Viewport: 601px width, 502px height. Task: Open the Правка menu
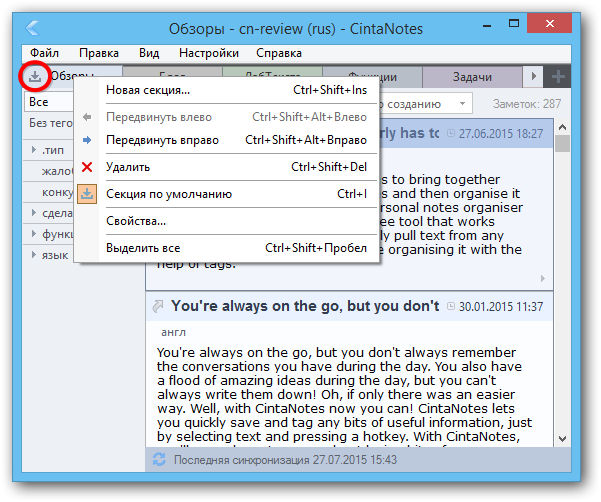(x=99, y=53)
